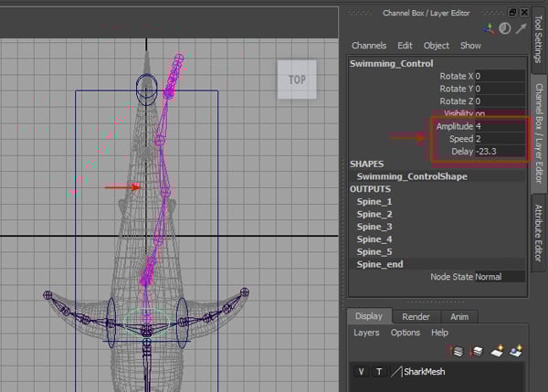Toggle SharkMesh layer template T box
Image resolution: width=548 pixels, height=392 pixels.
tap(377, 372)
